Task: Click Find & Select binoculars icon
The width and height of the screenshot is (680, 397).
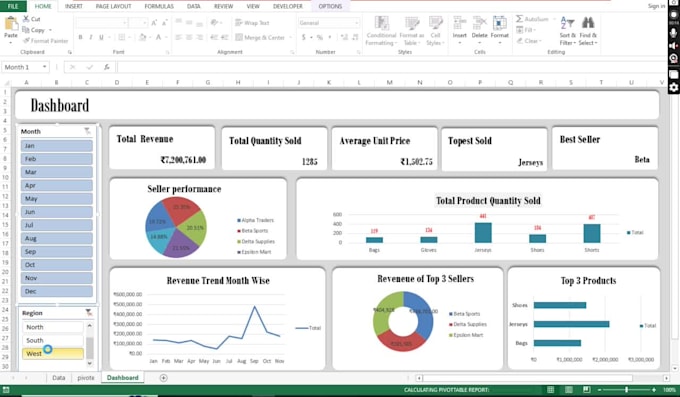Action: pyautogui.click(x=588, y=23)
